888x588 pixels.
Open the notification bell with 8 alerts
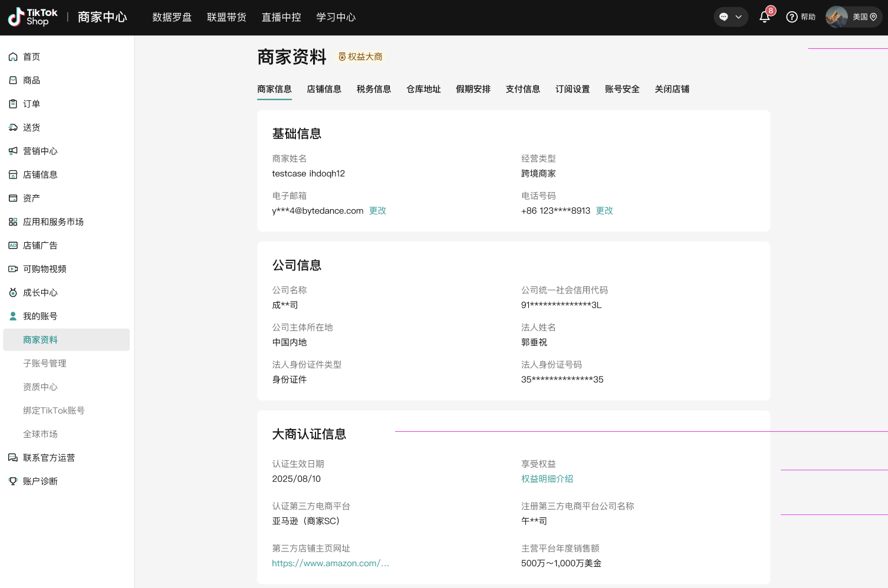(x=765, y=16)
